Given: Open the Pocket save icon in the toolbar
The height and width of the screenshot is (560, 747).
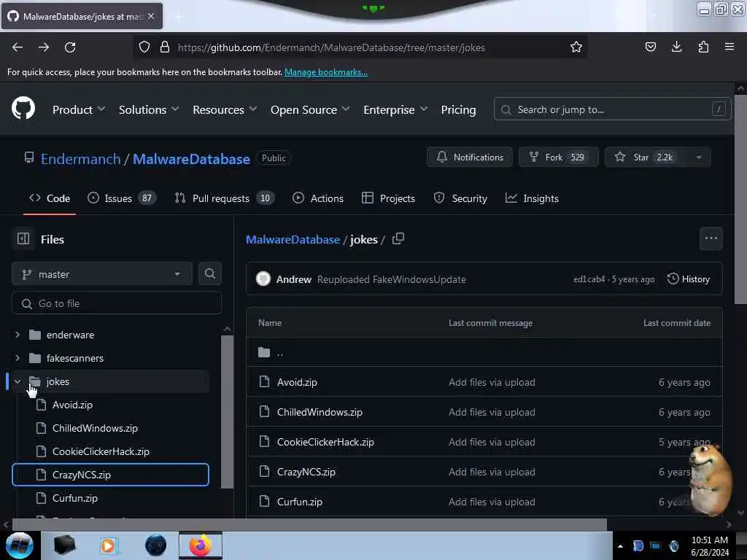Looking at the screenshot, I should (x=650, y=47).
